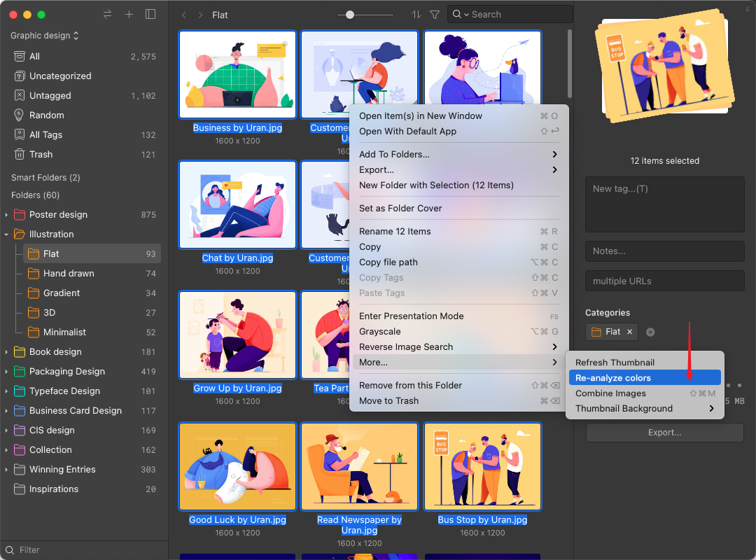The height and width of the screenshot is (560, 756).
Task: Collapse the Illustration folder
Action: 6,234
